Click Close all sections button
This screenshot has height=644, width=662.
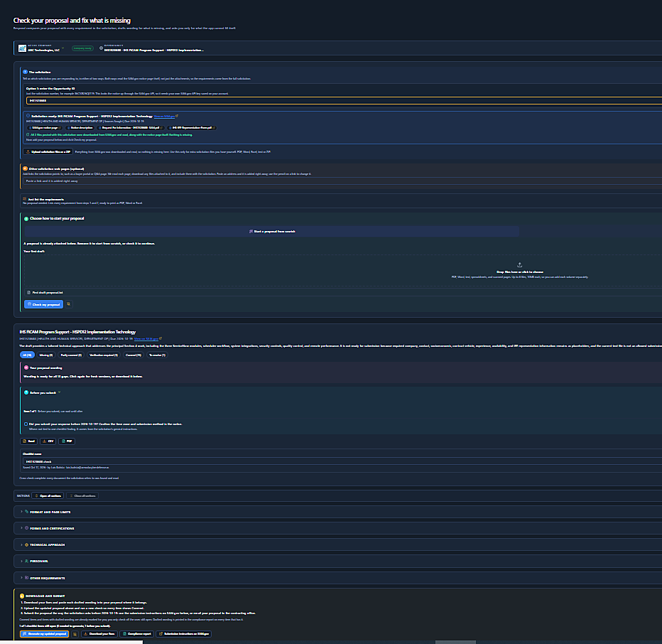point(82,495)
